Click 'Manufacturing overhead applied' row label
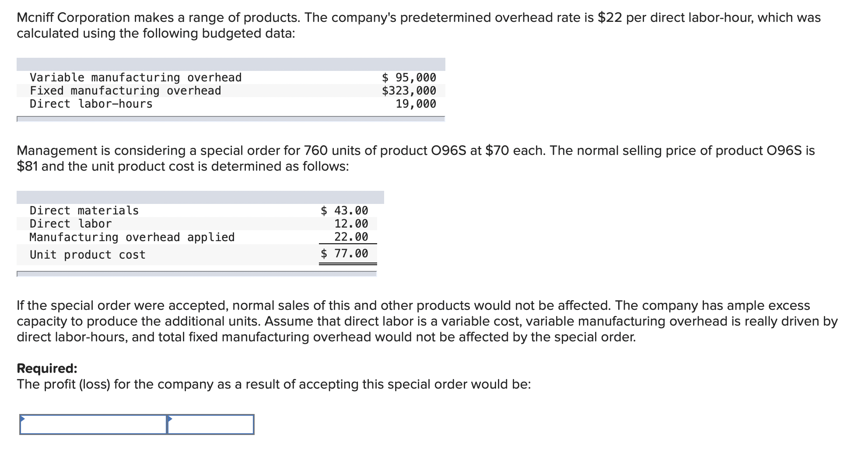This screenshot has height=456, width=868. point(132,237)
